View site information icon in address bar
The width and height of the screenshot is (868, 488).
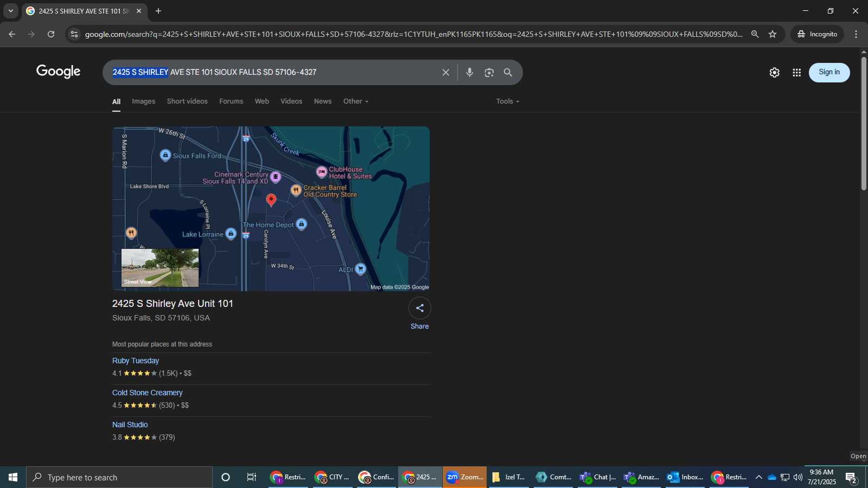[74, 34]
